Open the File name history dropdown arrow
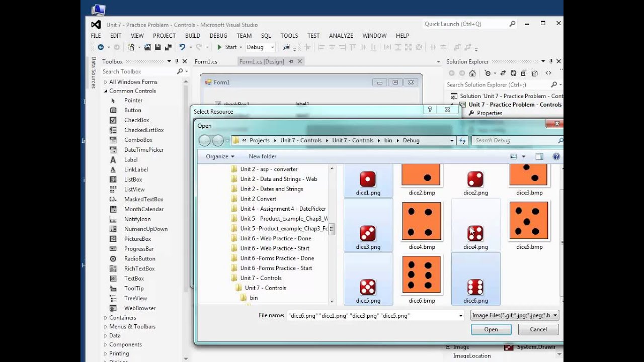 click(460, 316)
